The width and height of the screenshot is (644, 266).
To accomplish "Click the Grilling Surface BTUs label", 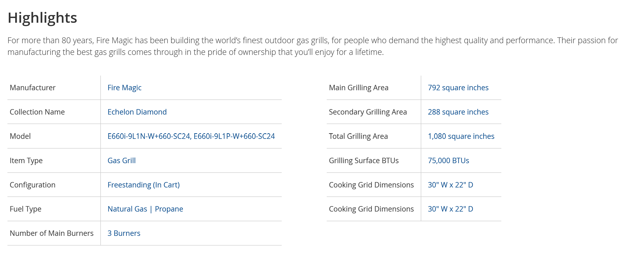I will pyautogui.click(x=363, y=160).
